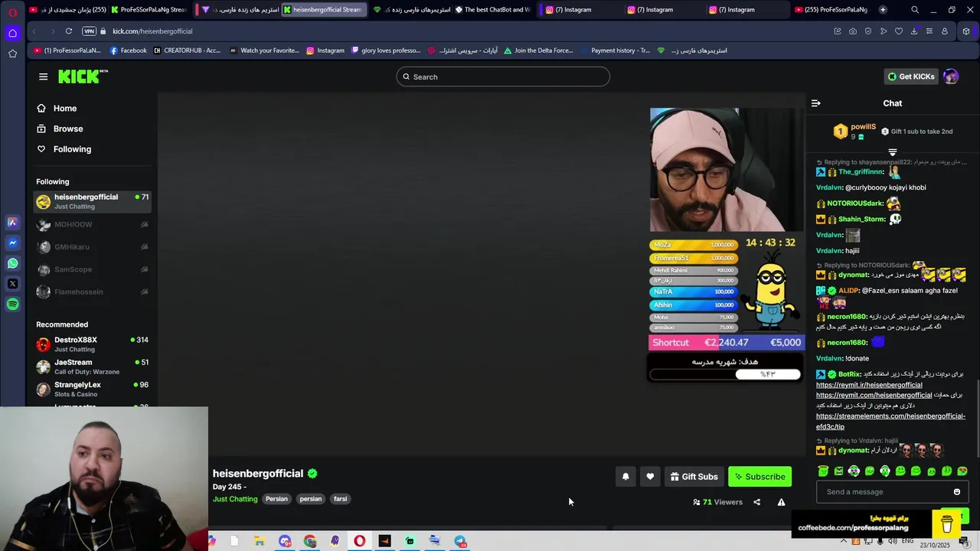Open Aria AI in Opera sidebar
Image resolution: width=980 pixels, height=551 pixels.
click(x=12, y=222)
